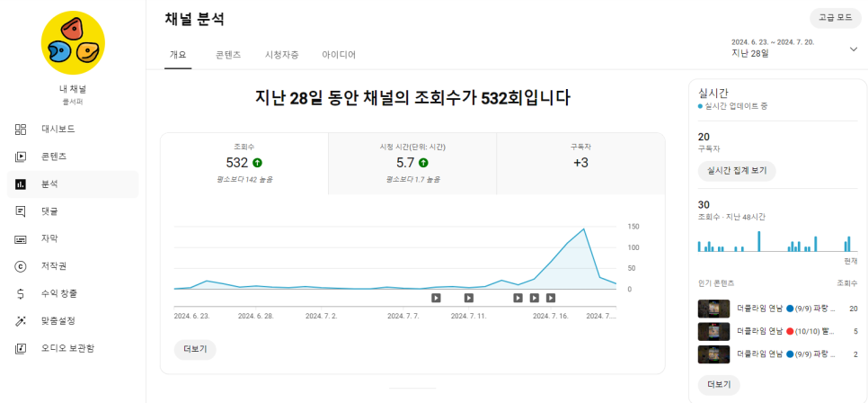The height and width of the screenshot is (403, 868).
Task: Click the earliest video marker on the chart
Action: click(x=436, y=298)
